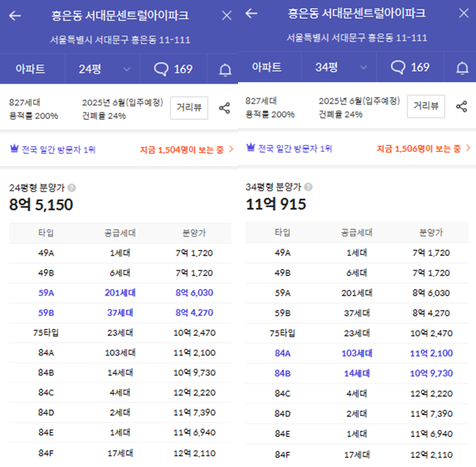Image resolution: width=476 pixels, height=467 pixels.
Task: Share listing from the 24평 panel
Action: click(224, 108)
